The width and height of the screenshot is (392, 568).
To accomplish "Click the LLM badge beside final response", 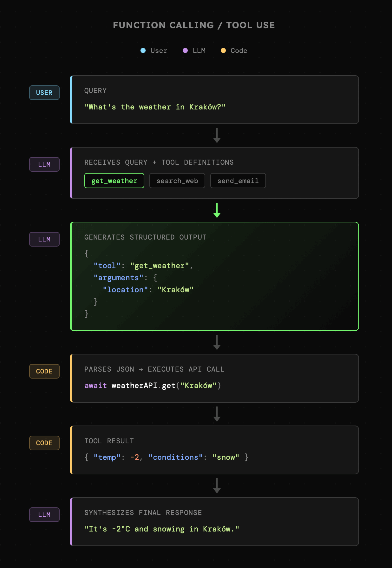I will click(x=44, y=515).
